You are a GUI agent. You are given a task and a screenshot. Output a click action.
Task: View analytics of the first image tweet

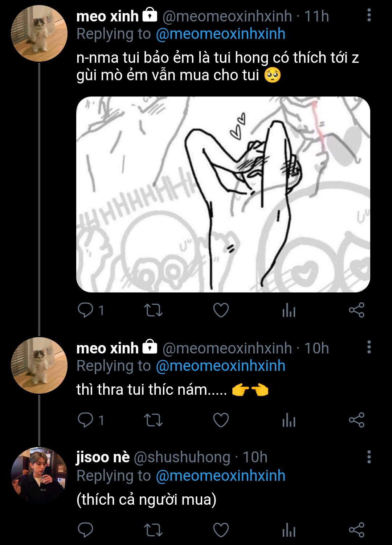[x=289, y=311]
